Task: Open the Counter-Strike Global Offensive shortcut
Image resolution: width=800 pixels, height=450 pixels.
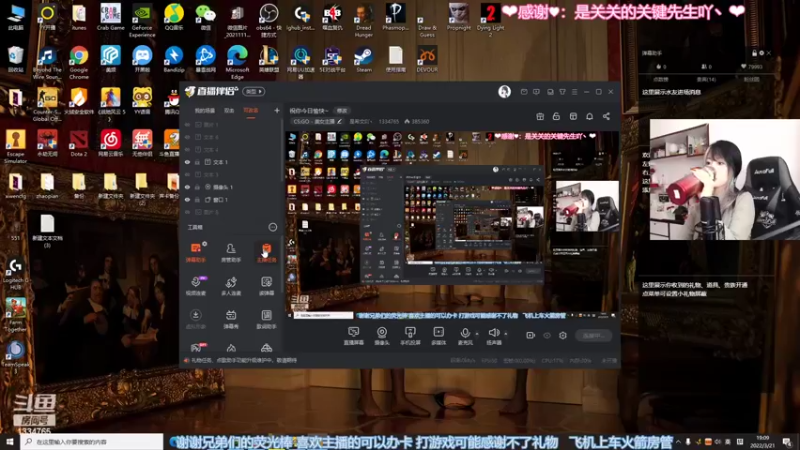Action: click(47, 105)
